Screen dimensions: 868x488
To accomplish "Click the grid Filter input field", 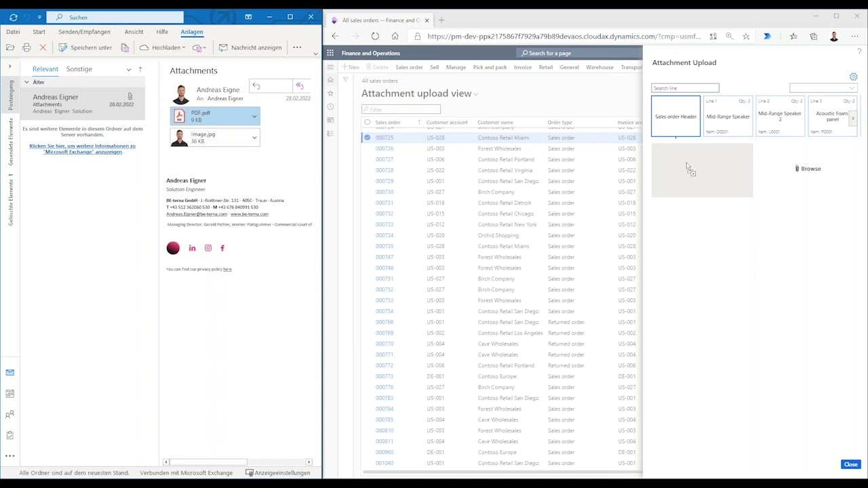I will point(401,109).
